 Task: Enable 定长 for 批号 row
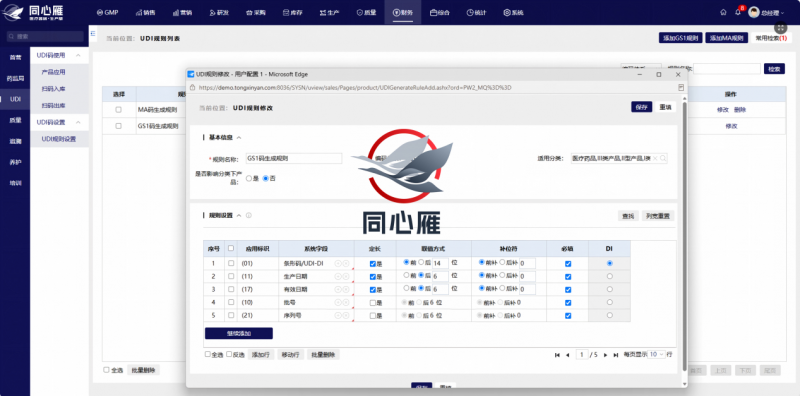click(372, 303)
